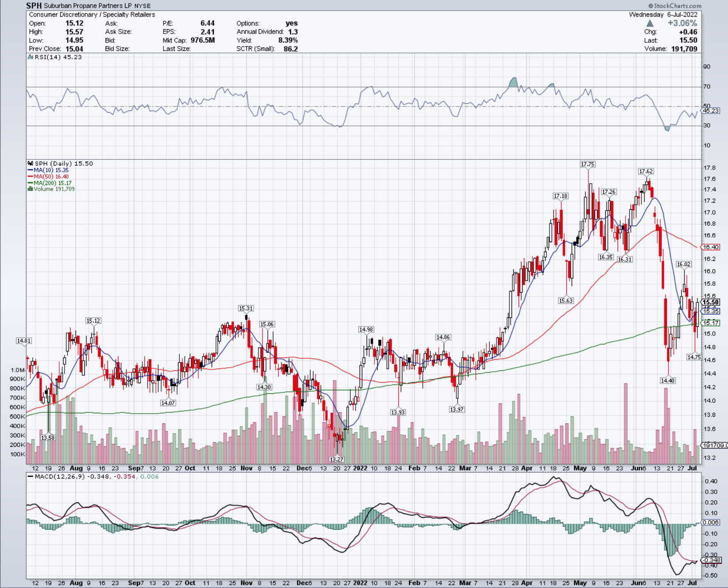The image size is (728, 588).
Task: Click the Prev Close 15.04 value
Action: pyautogui.click(x=74, y=49)
